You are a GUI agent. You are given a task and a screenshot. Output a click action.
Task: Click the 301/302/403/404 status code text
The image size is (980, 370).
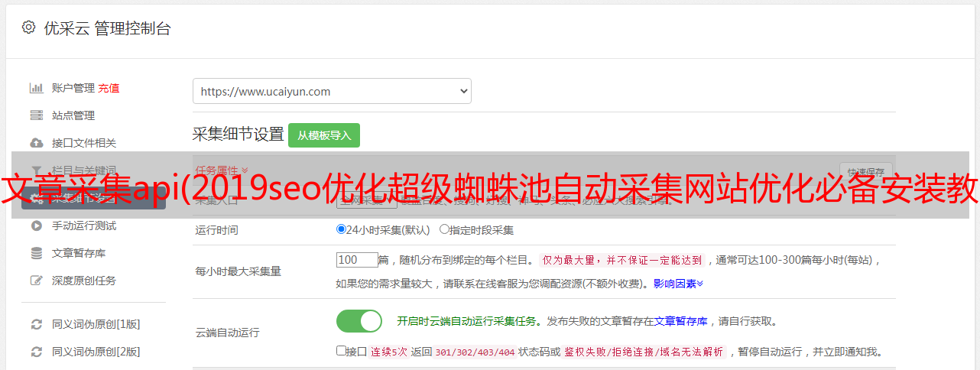(474, 352)
